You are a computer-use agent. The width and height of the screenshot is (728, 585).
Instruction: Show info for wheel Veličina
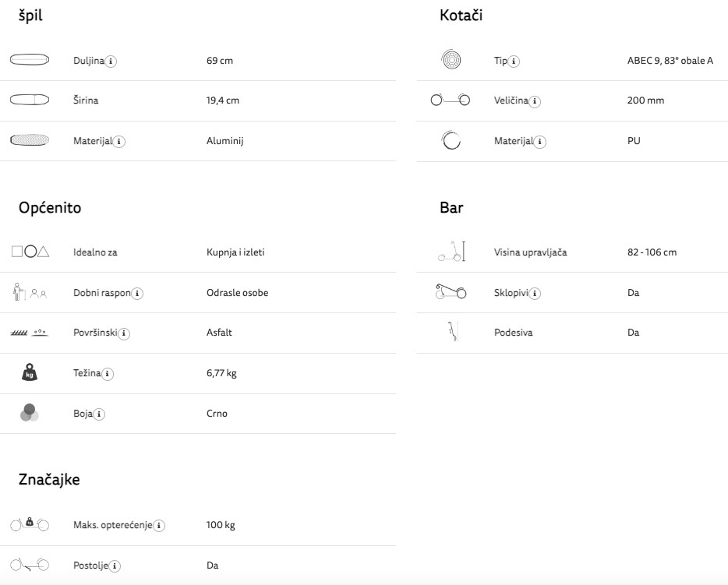point(535,101)
